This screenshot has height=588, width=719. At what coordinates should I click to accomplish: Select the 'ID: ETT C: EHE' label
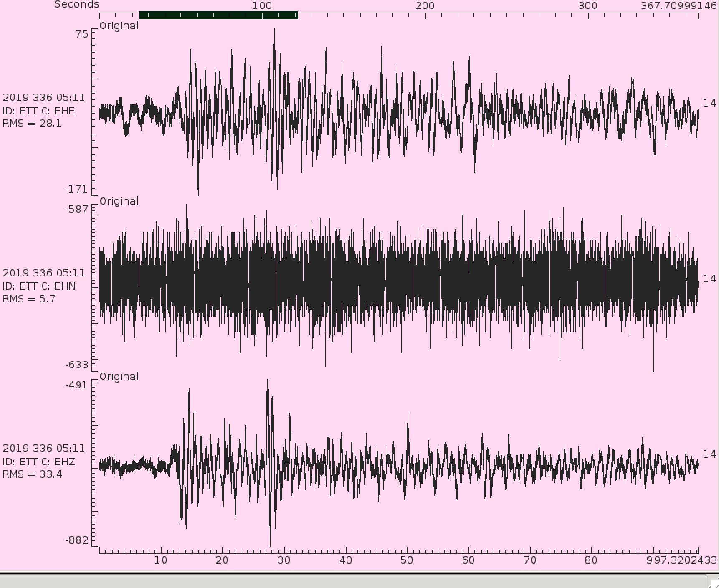[39, 111]
